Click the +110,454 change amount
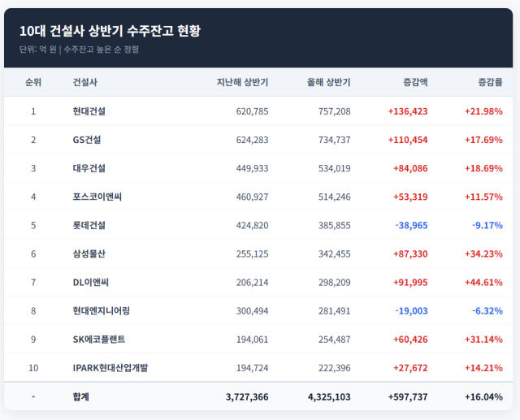This screenshot has height=420, width=520. point(408,140)
